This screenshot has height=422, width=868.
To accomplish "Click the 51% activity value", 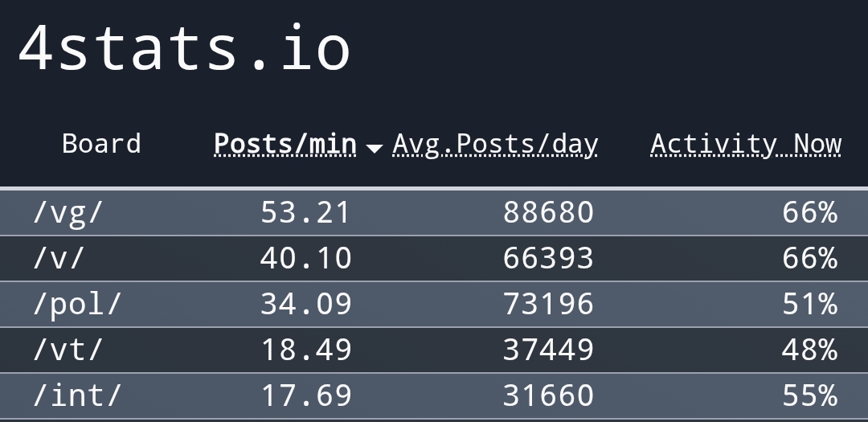I will (x=809, y=305).
